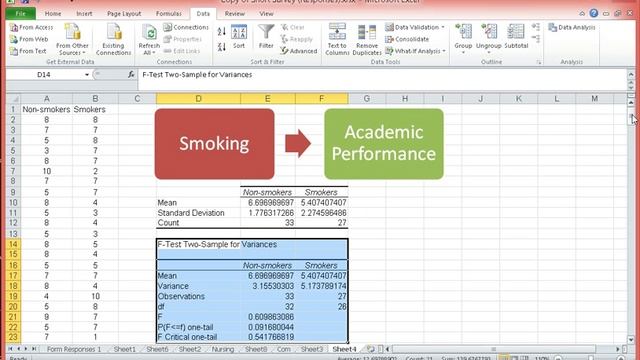Open the Nursing sheet tab
640x360 pixels.
coord(222,349)
